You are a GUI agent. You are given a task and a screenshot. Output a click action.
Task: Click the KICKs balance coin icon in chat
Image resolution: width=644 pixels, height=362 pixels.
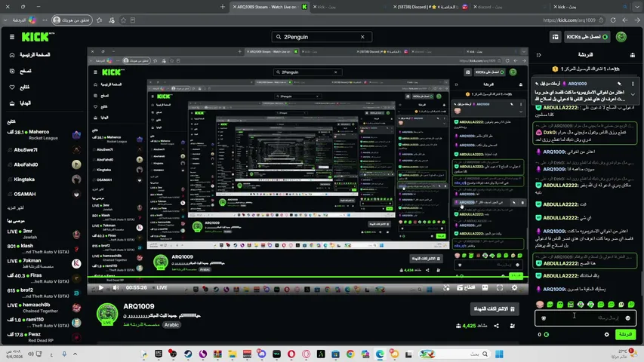[x=547, y=335]
